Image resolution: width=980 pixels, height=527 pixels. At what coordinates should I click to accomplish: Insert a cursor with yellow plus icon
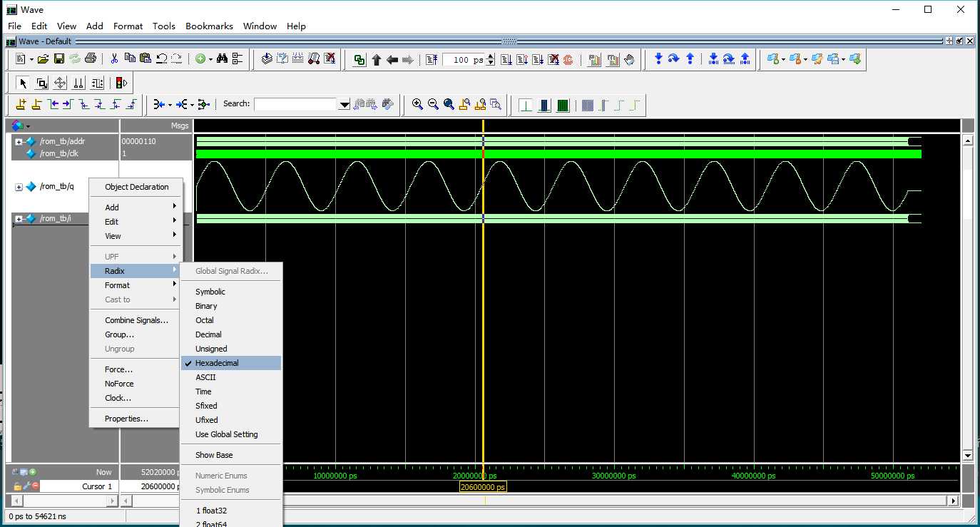(x=21, y=105)
